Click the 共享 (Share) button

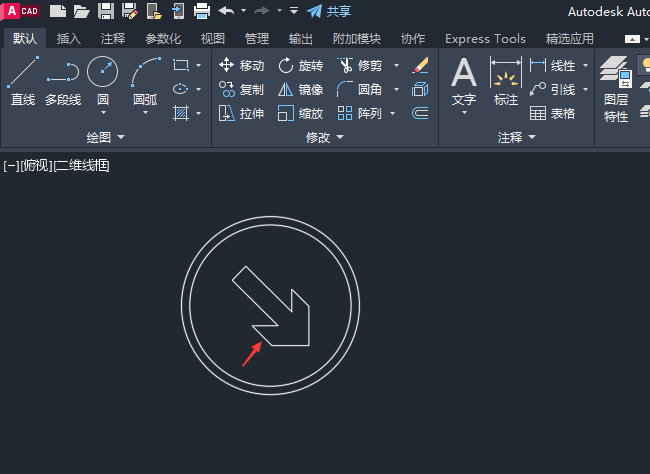point(329,11)
